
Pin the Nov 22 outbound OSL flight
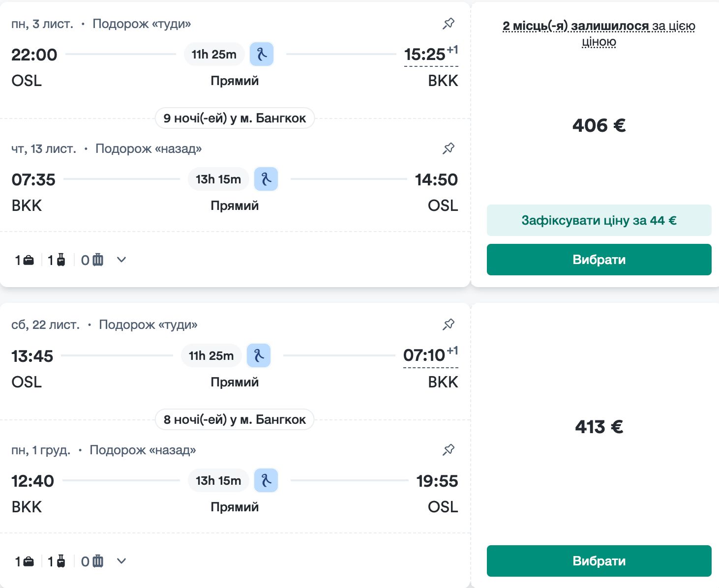(x=448, y=324)
